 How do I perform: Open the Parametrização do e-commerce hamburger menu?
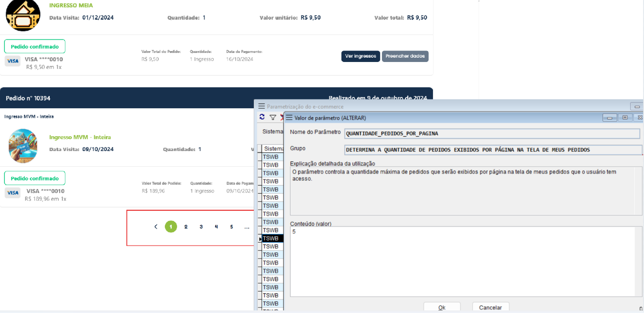(262, 106)
